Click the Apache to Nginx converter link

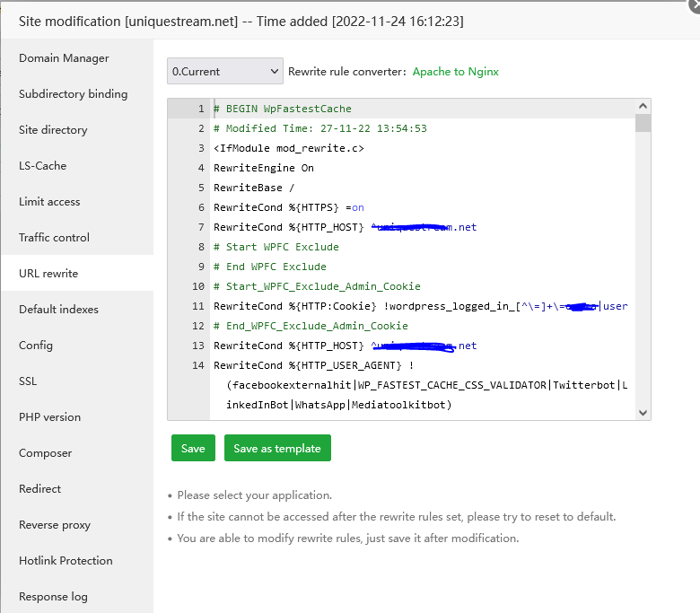pyautogui.click(x=455, y=72)
